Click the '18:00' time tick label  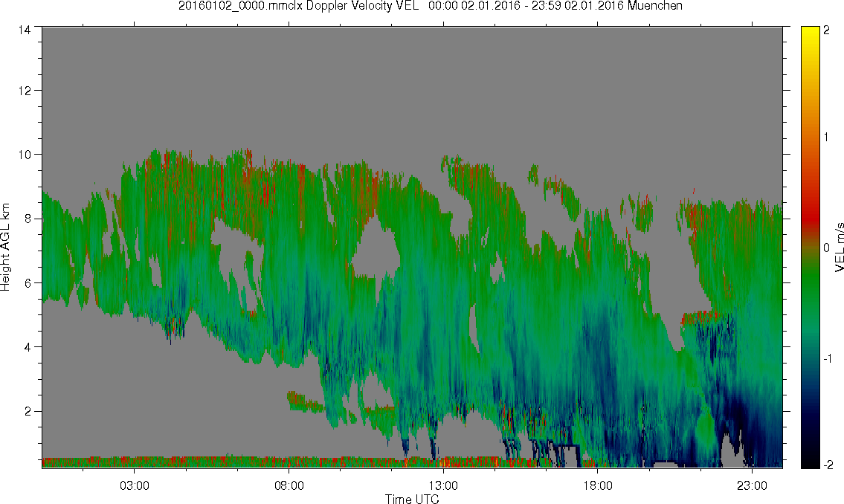coord(598,485)
